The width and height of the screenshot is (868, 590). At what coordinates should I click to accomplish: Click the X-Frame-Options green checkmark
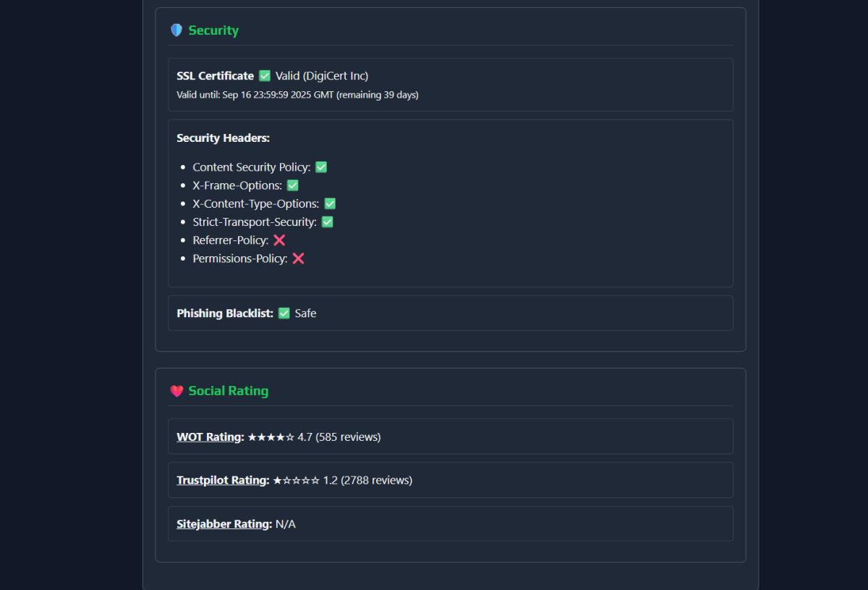click(x=293, y=185)
